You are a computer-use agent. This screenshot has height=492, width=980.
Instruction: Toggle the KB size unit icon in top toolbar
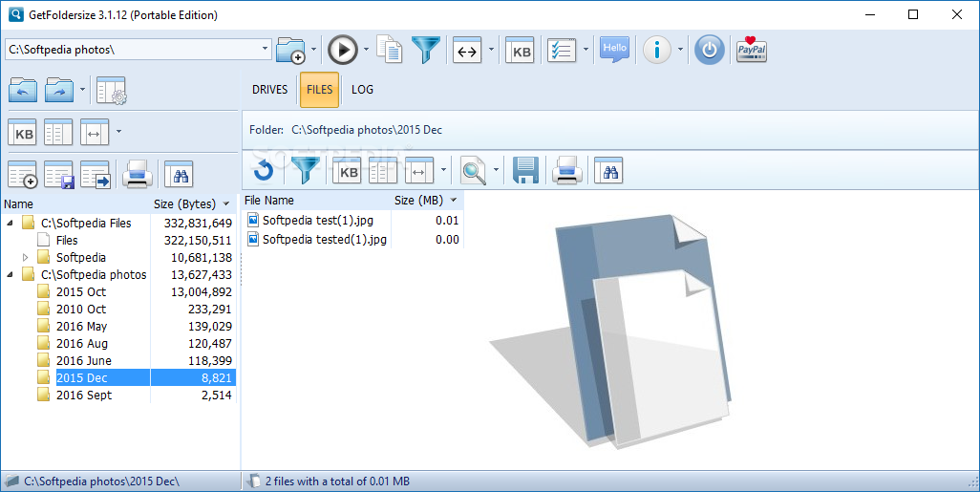(520, 50)
